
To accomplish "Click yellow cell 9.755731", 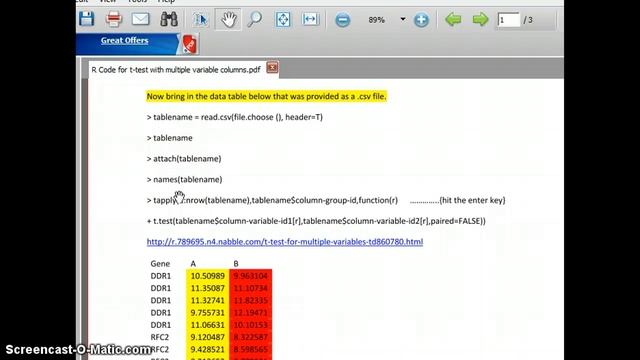I will [207, 313].
